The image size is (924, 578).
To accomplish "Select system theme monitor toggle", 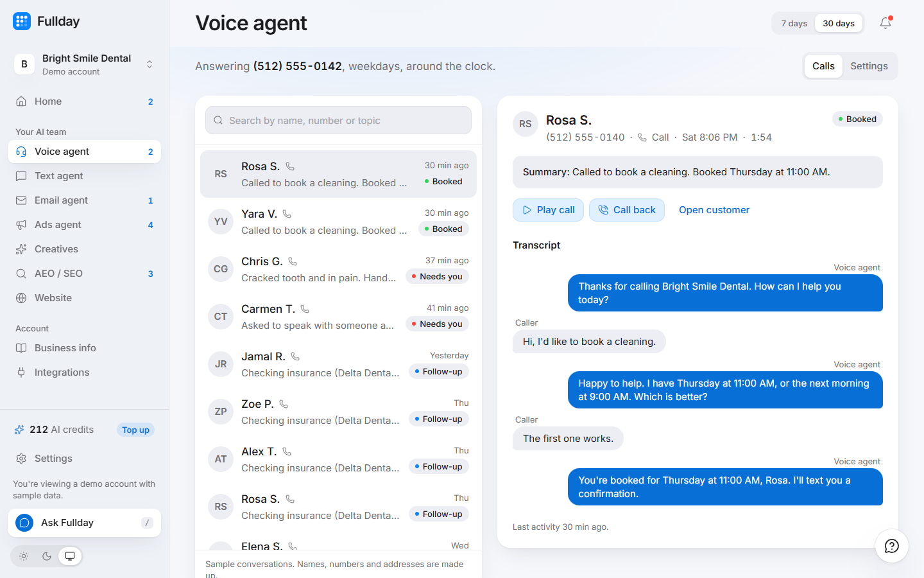I will [x=70, y=556].
